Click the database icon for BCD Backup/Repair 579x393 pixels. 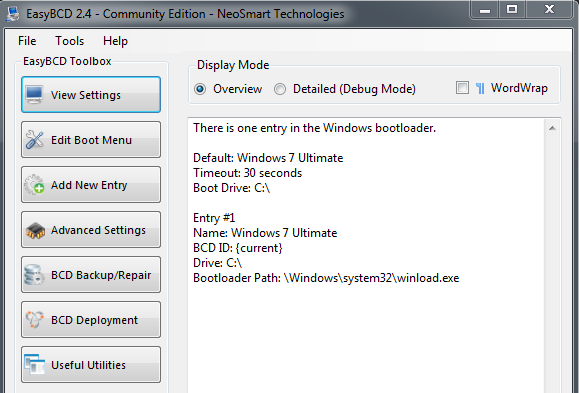34,275
